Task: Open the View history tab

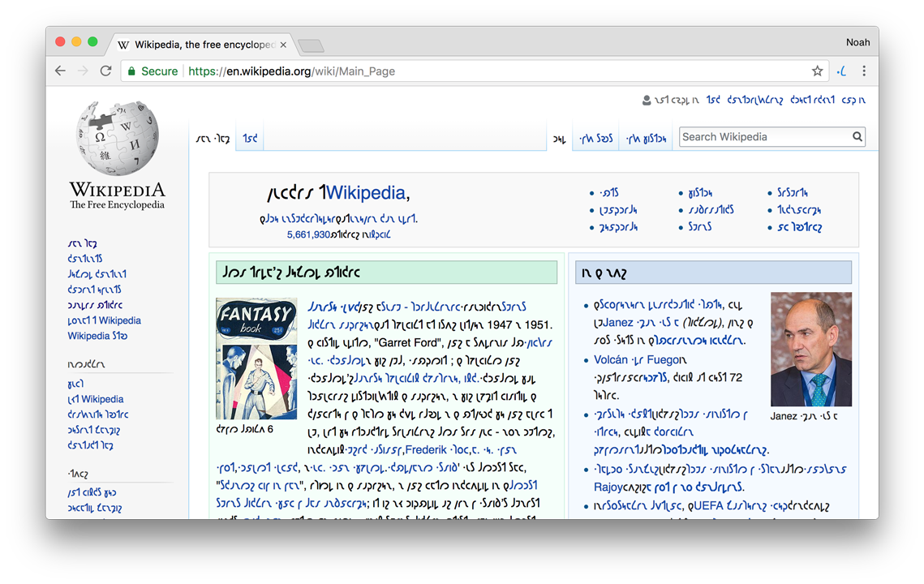Action: (x=646, y=139)
